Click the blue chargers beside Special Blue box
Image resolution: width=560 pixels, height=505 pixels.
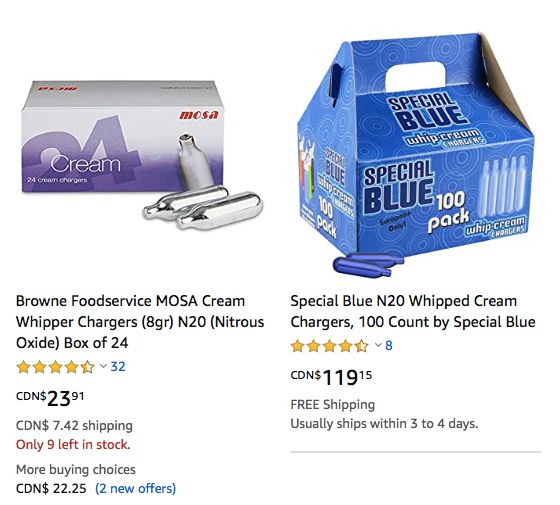tap(368, 264)
